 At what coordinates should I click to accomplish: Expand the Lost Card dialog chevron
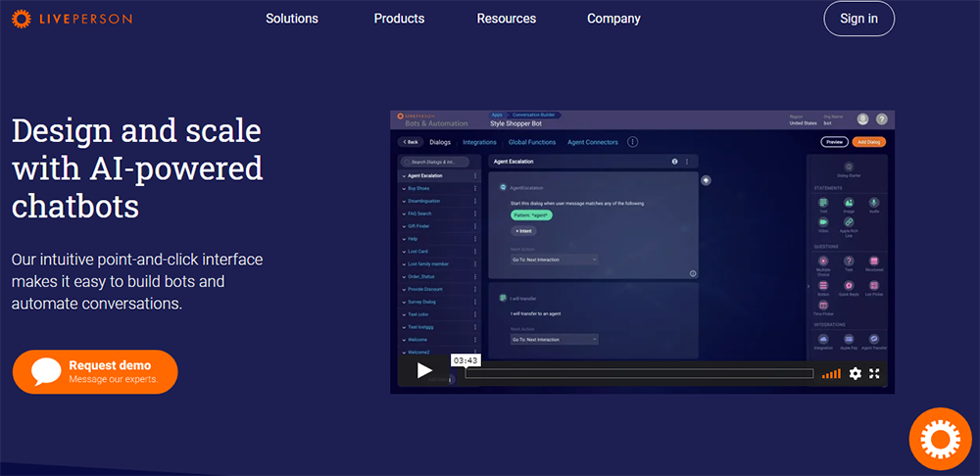pyautogui.click(x=403, y=251)
